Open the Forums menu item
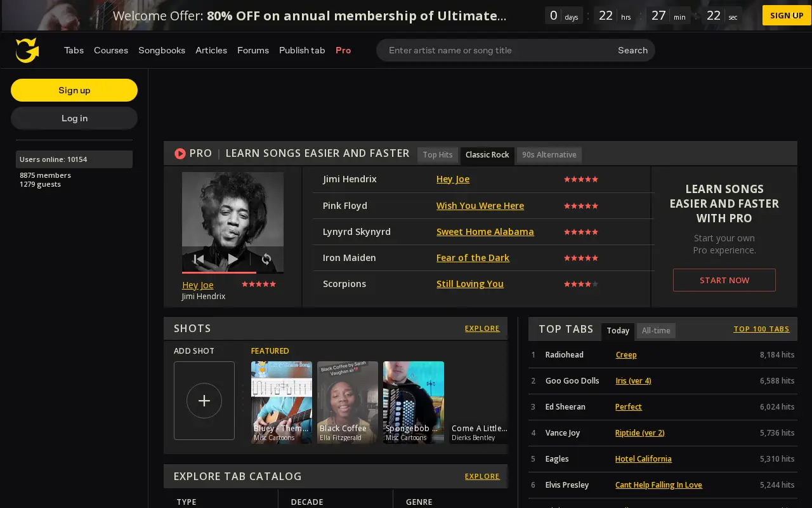The height and width of the screenshot is (508, 812). coord(253,50)
